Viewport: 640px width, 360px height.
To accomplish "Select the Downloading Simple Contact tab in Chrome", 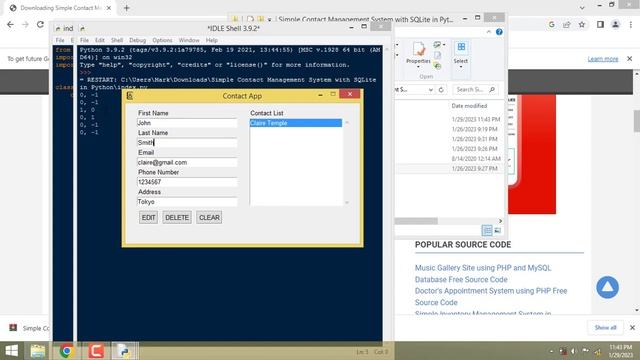I will pyautogui.click(x=60, y=8).
